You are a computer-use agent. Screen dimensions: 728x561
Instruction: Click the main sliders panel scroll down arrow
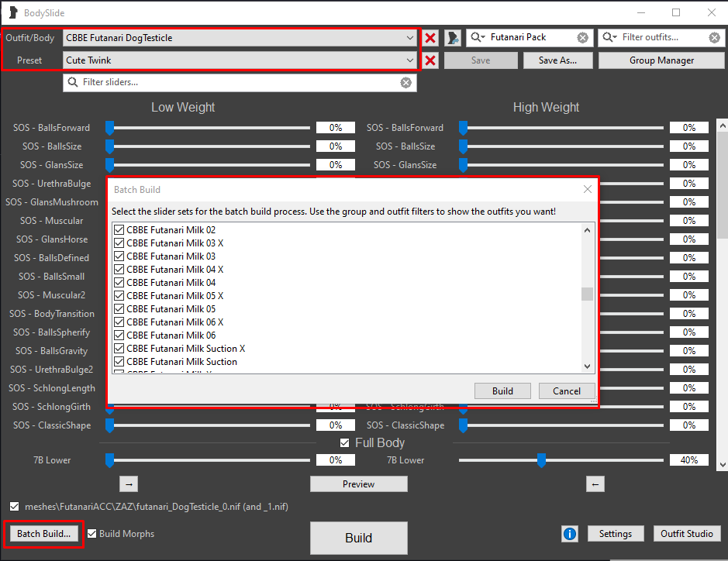pos(722,464)
